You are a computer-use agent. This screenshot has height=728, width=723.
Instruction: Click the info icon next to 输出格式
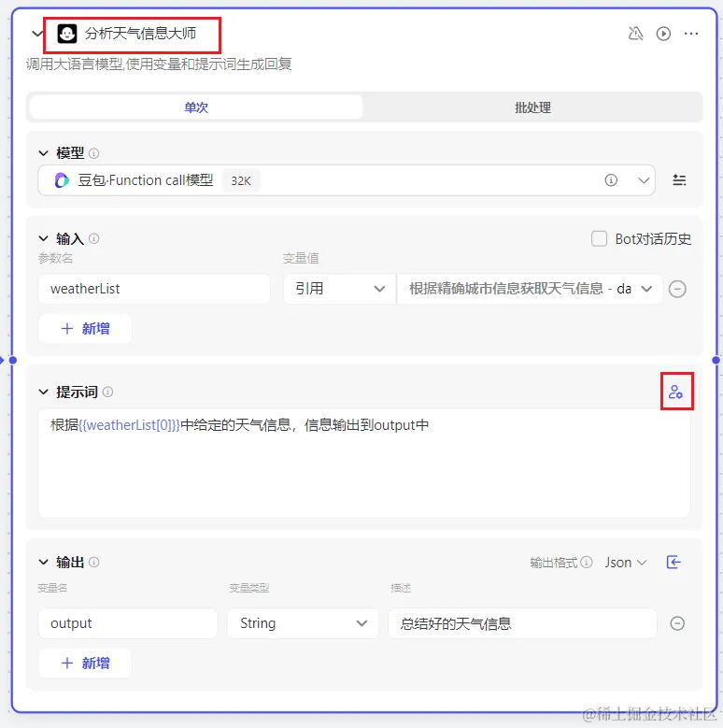click(x=587, y=563)
